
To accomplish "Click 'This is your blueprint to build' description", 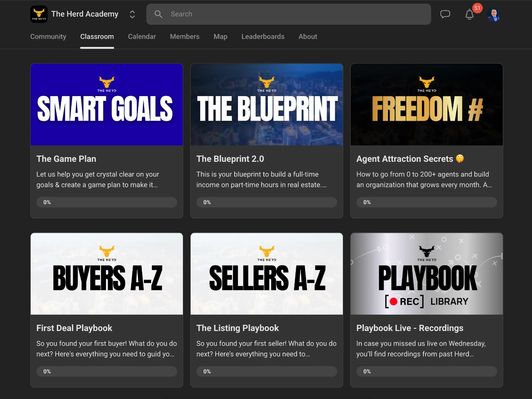I will (x=262, y=180).
